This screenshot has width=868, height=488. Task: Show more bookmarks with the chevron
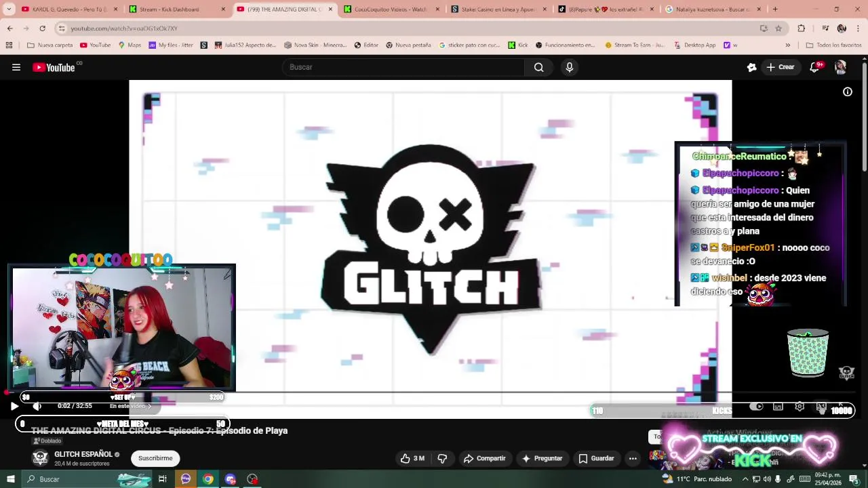point(787,45)
